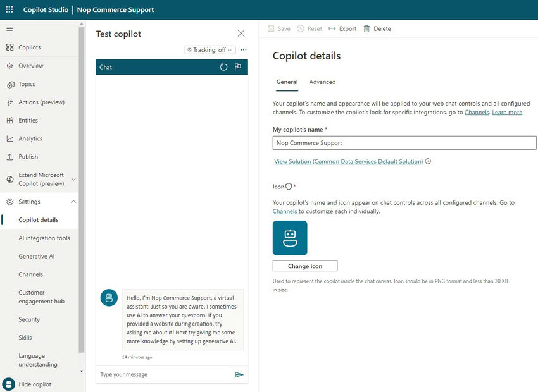Click the Overview icon in the sidebar
538x392 pixels.
click(10, 66)
